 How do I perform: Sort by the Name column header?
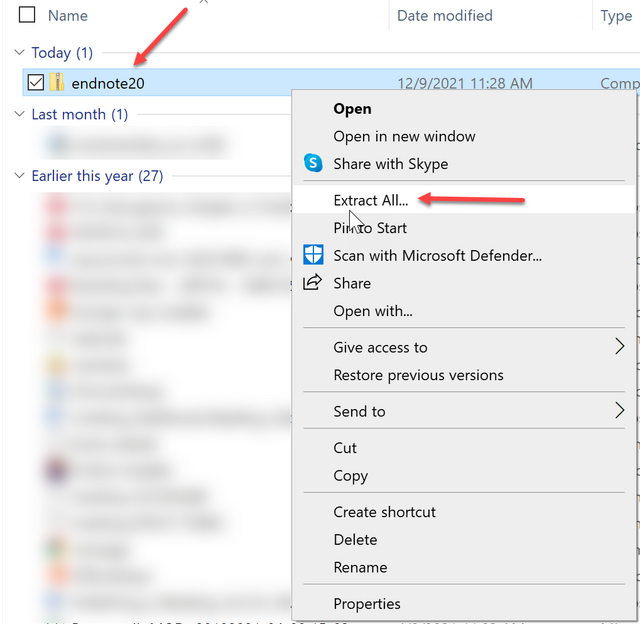[68, 16]
